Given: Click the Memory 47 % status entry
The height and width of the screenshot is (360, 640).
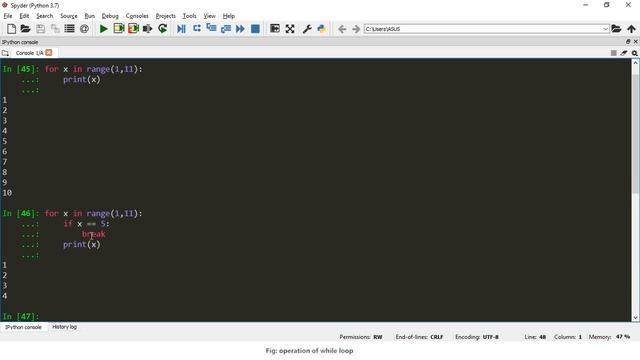Looking at the screenshot, I should [609, 337].
